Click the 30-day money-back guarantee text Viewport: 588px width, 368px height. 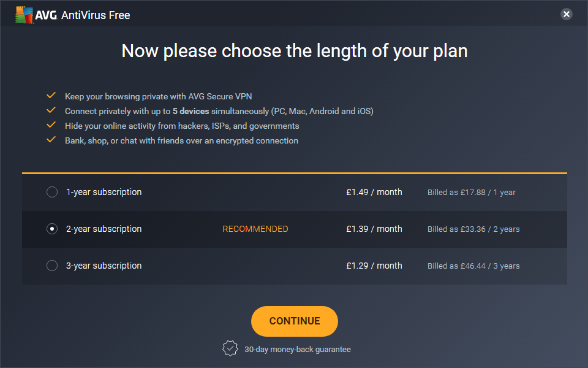point(298,349)
